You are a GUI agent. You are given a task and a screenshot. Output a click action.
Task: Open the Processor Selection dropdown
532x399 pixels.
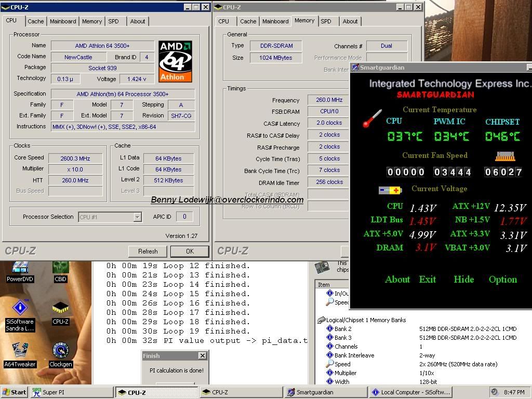(137, 217)
